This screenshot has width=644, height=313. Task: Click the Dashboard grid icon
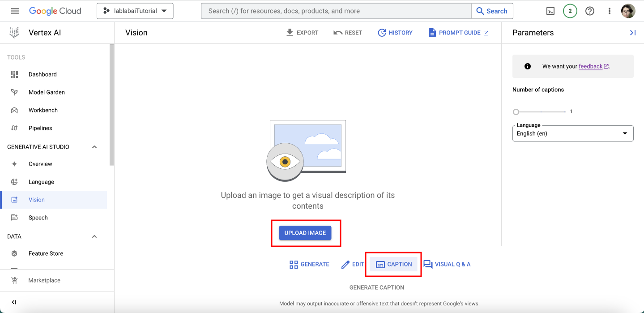[x=14, y=74]
